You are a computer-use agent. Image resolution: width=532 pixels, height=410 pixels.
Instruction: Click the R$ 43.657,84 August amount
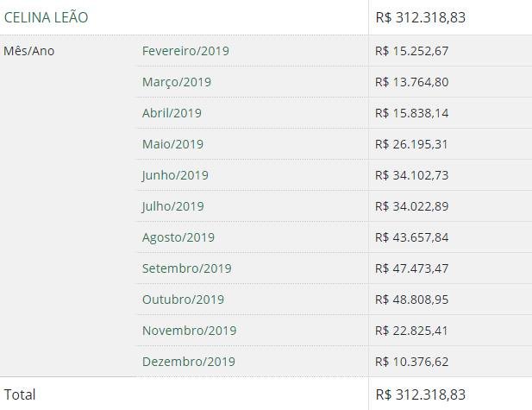(411, 237)
